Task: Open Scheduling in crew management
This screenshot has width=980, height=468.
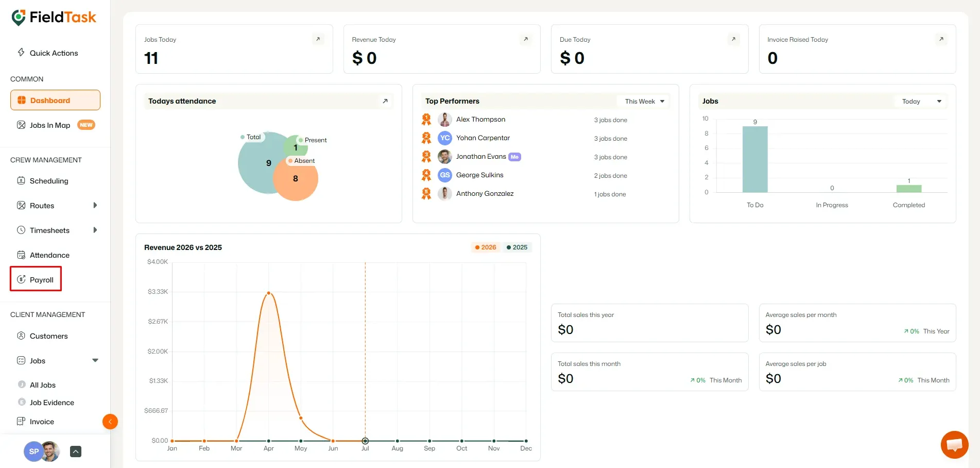Action: [49, 181]
